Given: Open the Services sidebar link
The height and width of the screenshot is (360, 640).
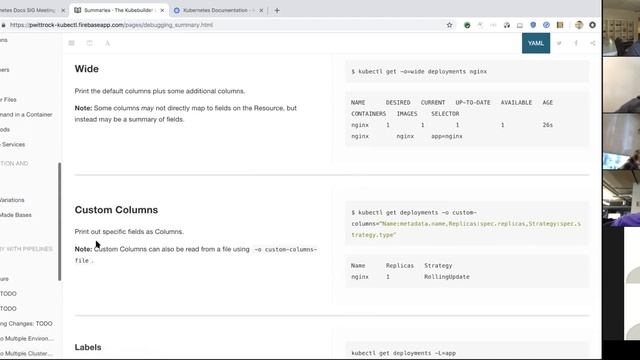Looking at the screenshot, I should (13, 144).
